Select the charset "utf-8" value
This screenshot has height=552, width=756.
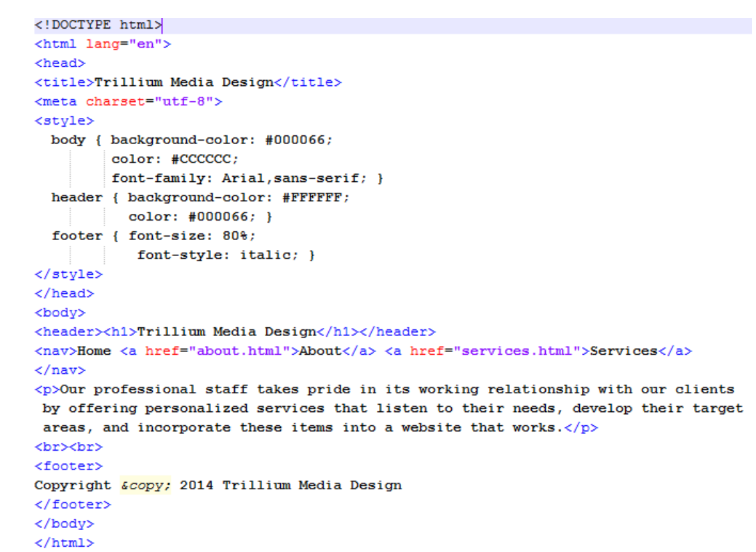coord(183,101)
